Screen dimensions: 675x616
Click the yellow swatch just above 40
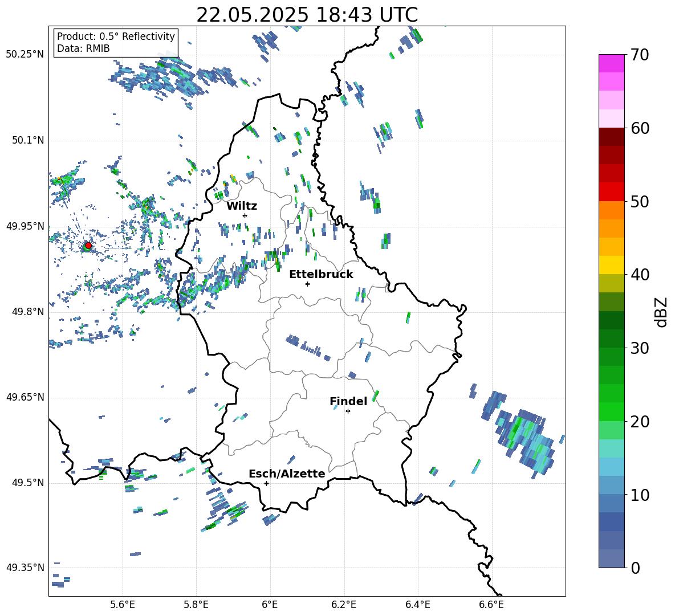click(x=611, y=265)
